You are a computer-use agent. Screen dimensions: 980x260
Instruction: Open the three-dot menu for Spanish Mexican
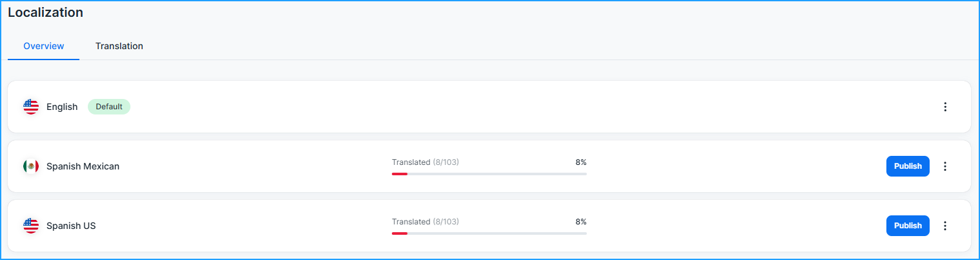945,166
